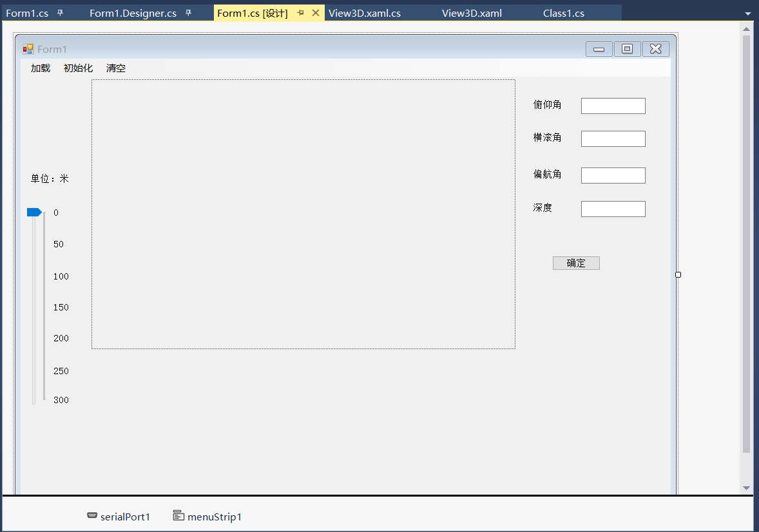Click the Form1 title text
This screenshot has width=759, height=532.
[52, 50]
